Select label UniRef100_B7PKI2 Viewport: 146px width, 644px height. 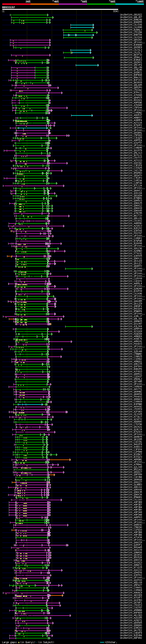click(131, 93)
